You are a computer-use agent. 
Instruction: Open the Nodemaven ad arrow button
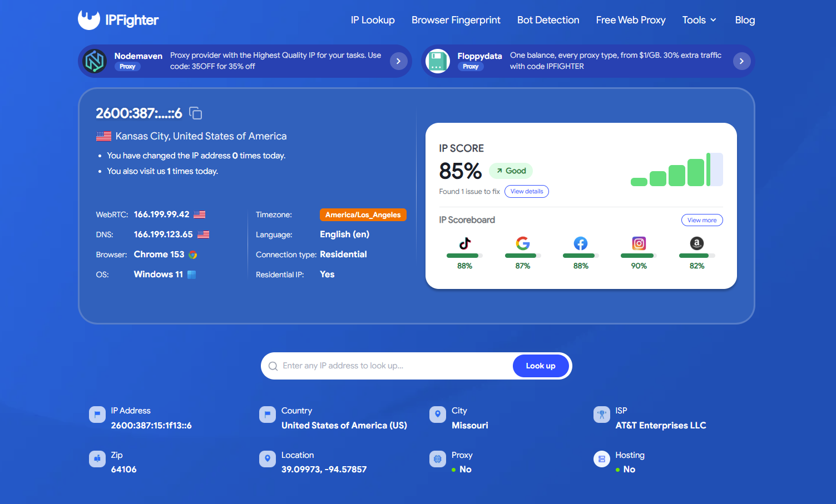point(398,61)
